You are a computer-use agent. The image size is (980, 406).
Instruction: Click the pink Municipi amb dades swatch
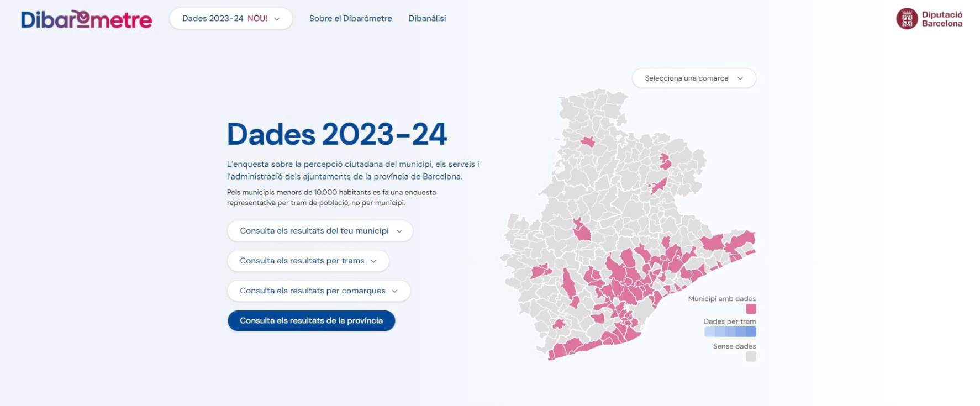point(751,309)
